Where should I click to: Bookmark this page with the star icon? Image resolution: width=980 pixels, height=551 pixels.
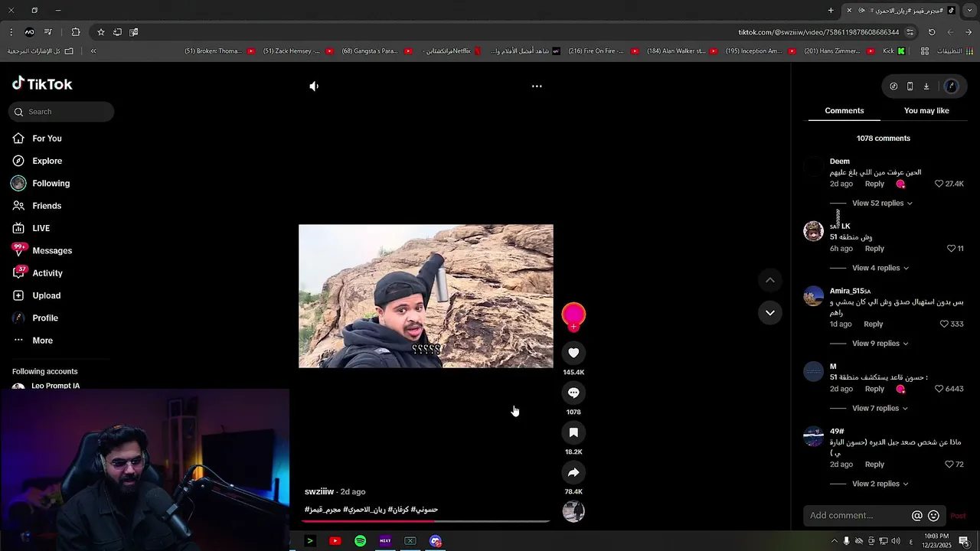[x=100, y=32]
